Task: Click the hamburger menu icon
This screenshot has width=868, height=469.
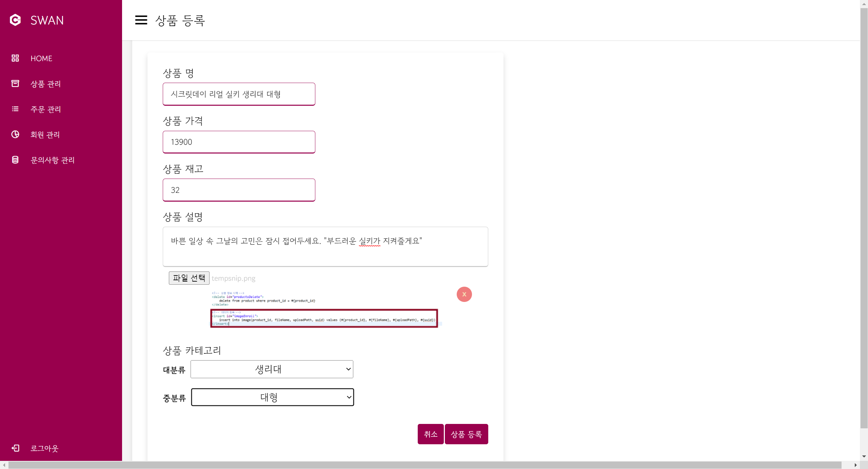Action: [x=141, y=20]
